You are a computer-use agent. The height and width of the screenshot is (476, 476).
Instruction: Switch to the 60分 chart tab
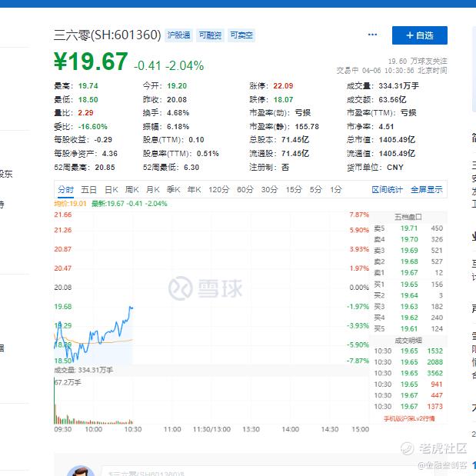pyautogui.click(x=245, y=190)
